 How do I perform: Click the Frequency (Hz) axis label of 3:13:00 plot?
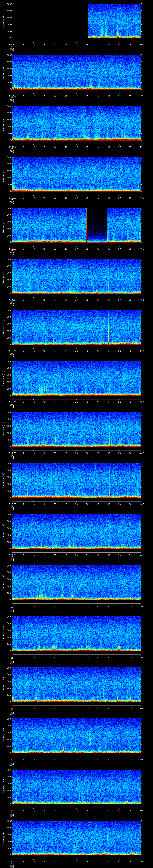coord(3,225)
